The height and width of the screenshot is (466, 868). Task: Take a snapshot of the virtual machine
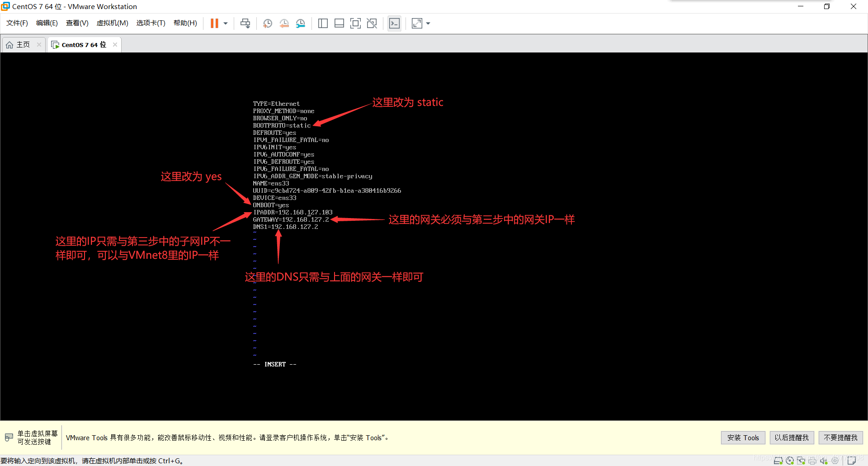tap(268, 23)
